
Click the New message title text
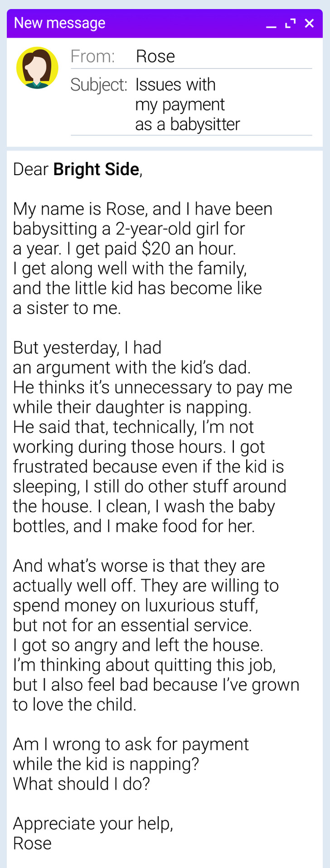pyautogui.click(x=60, y=23)
